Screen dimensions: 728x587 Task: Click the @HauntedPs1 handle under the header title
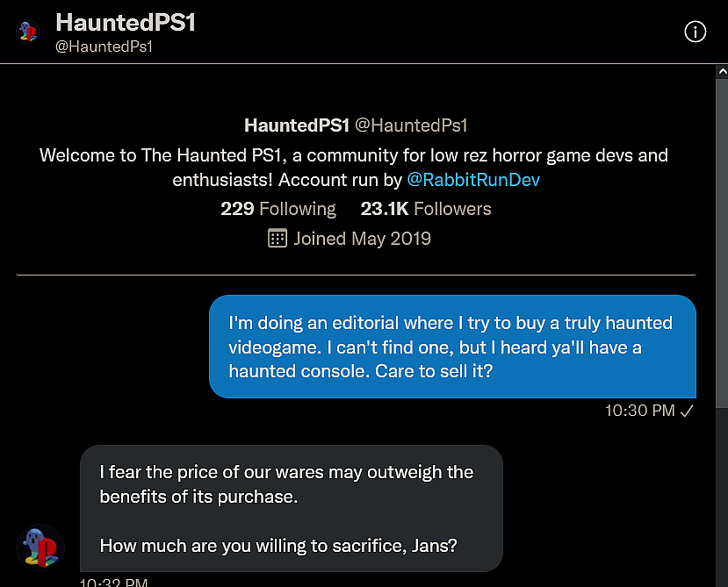[x=104, y=47]
